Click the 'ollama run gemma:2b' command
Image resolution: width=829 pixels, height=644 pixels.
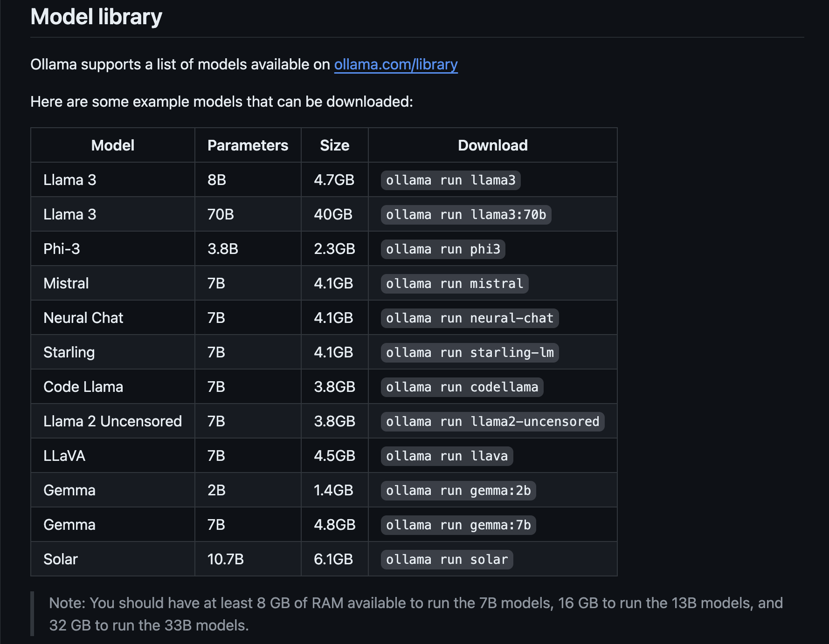click(x=458, y=491)
